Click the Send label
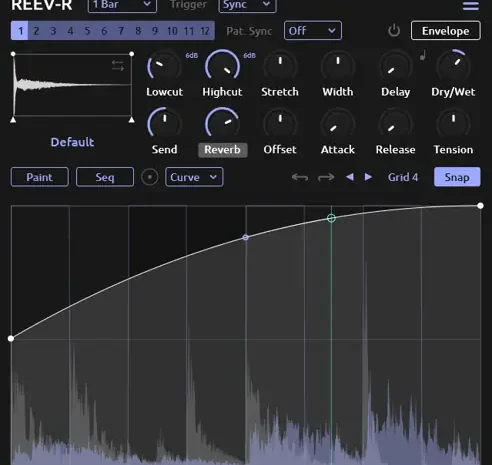The image size is (492, 465). click(x=165, y=150)
